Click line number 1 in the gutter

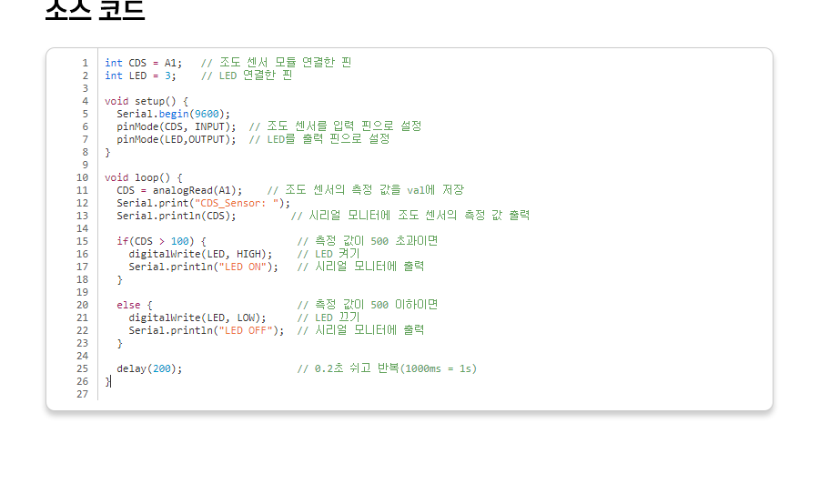click(x=86, y=63)
